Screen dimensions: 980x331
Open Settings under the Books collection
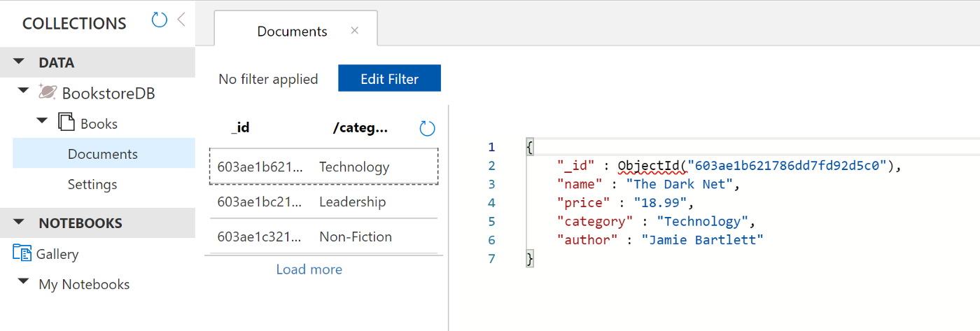click(92, 185)
